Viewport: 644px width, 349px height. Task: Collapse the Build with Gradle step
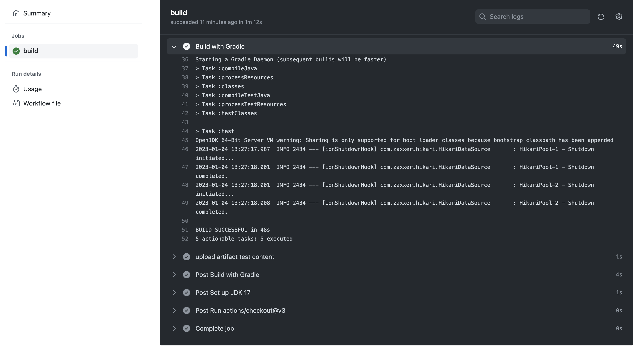point(174,47)
